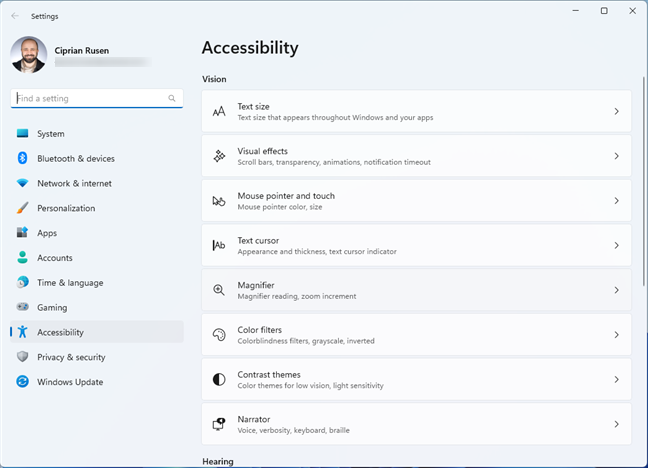Click the Find a setting search box
648x468 pixels.
pyautogui.click(x=97, y=98)
